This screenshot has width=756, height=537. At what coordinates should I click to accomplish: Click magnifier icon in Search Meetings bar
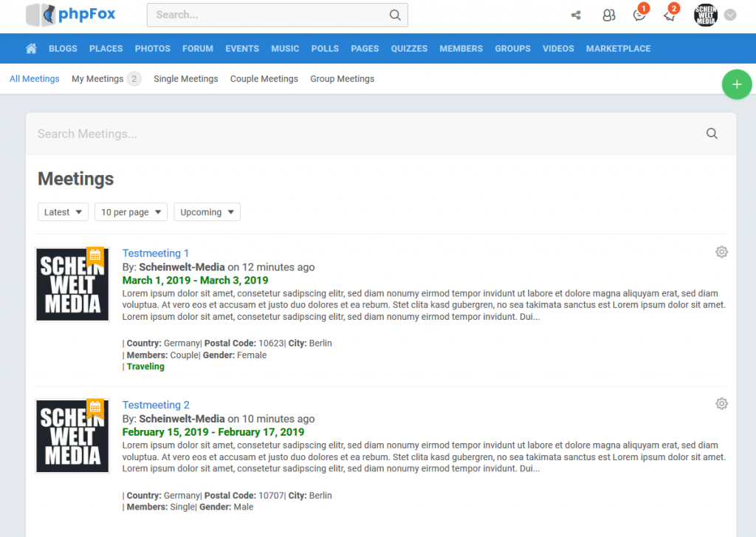pyautogui.click(x=712, y=134)
